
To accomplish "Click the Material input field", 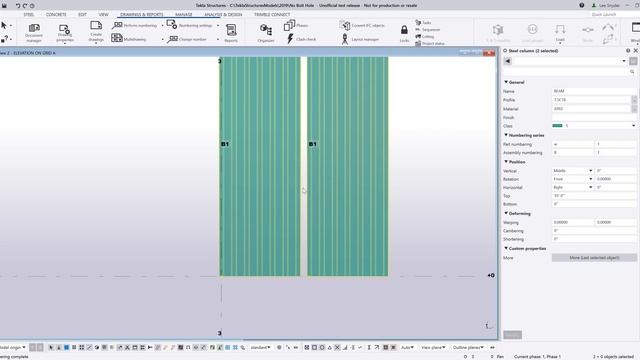I will 591,109.
